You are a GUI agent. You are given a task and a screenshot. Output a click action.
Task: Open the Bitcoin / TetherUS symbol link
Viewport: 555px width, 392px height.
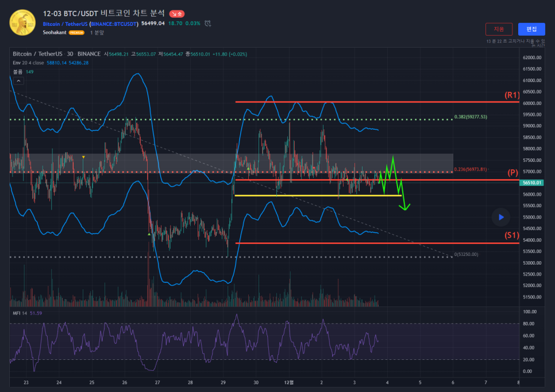pyautogui.click(x=65, y=24)
